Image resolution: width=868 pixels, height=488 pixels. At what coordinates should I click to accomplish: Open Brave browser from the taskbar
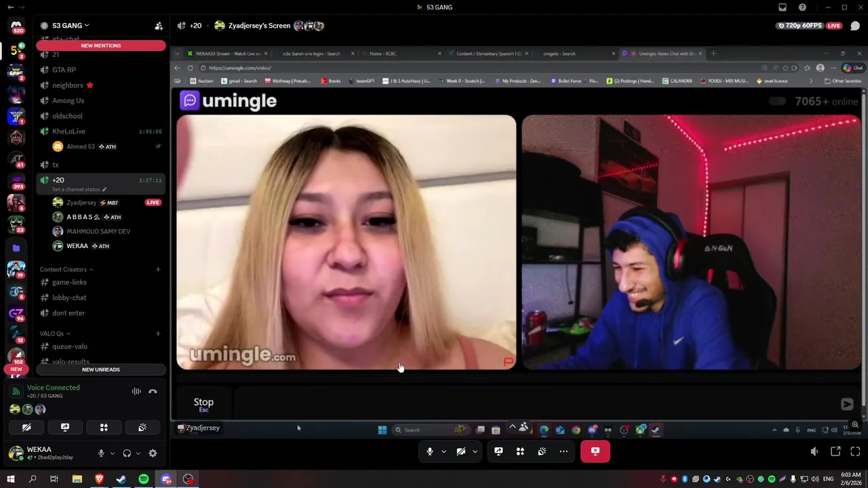click(x=100, y=479)
